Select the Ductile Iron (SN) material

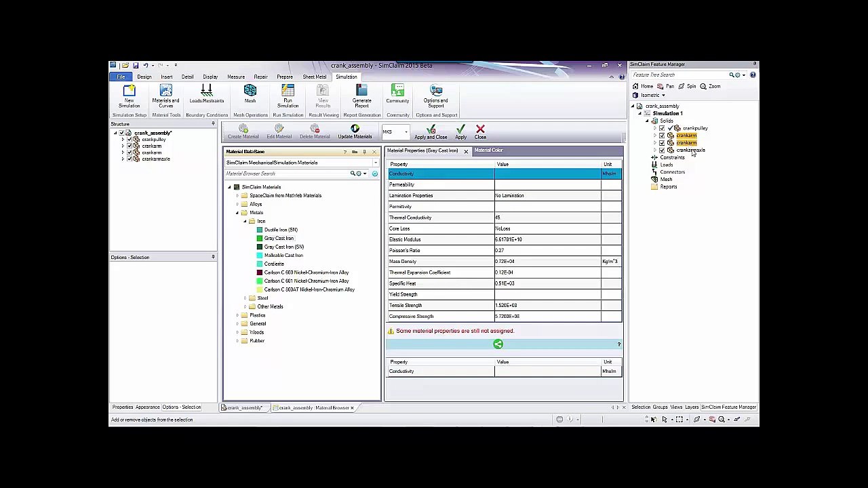(x=281, y=230)
